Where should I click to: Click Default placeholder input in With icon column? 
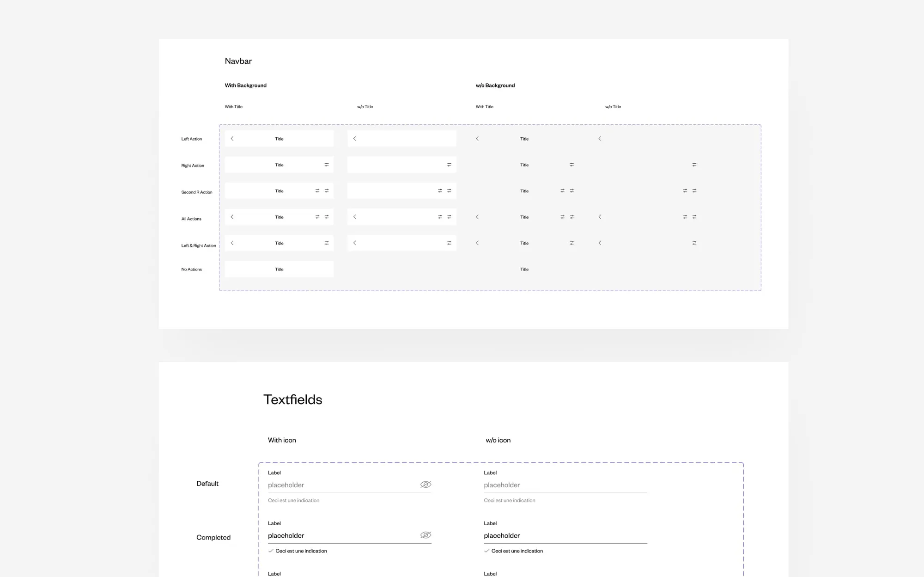349,485
